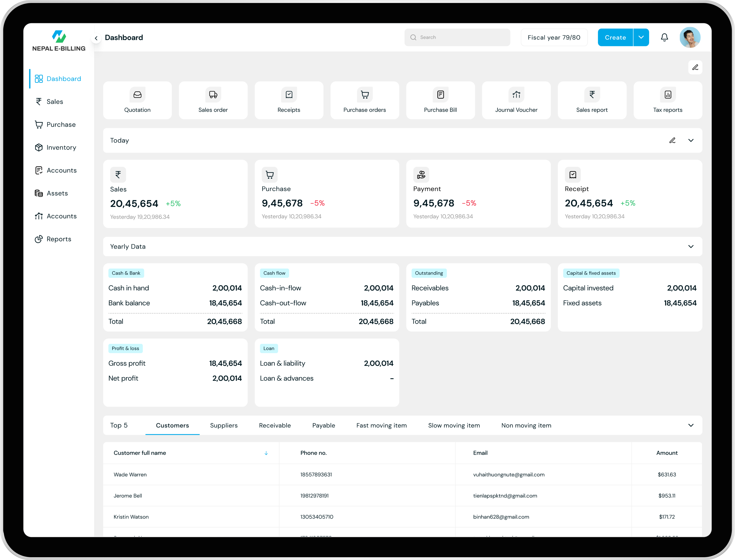Image resolution: width=735 pixels, height=560 pixels.
Task: Click the Nepal E-Billing logo
Action: [59, 41]
